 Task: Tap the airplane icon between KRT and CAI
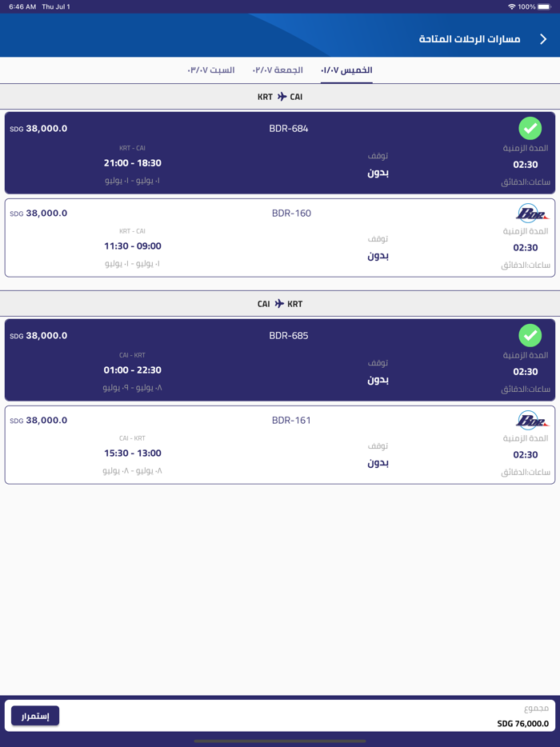(x=282, y=97)
